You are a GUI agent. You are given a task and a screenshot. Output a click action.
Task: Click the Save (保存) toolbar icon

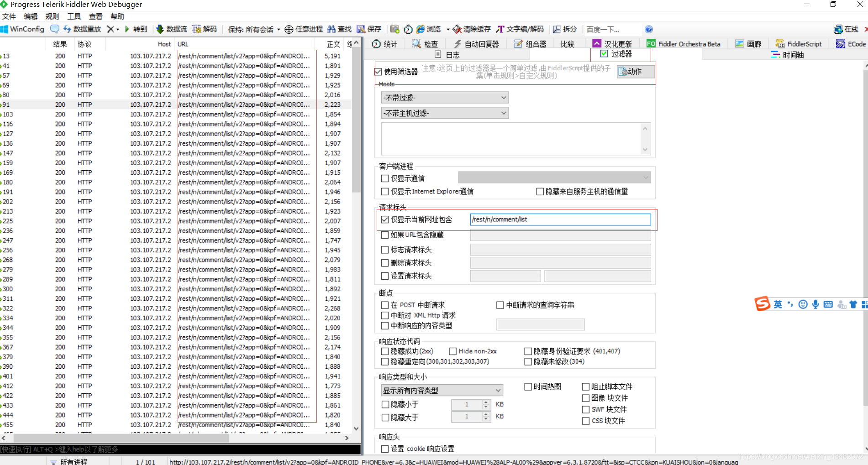click(361, 29)
